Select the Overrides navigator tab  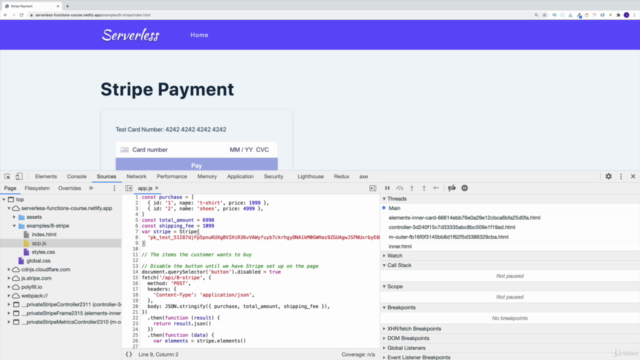tap(69, 188)
